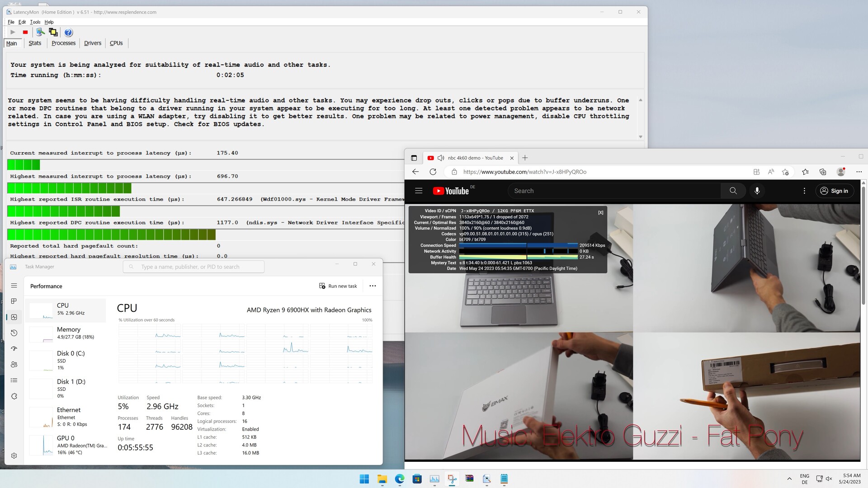This screenshot has width=868, height=488.
Task: Click LatencyMon report text scrollbar down arrow
Action: point(640,136)
